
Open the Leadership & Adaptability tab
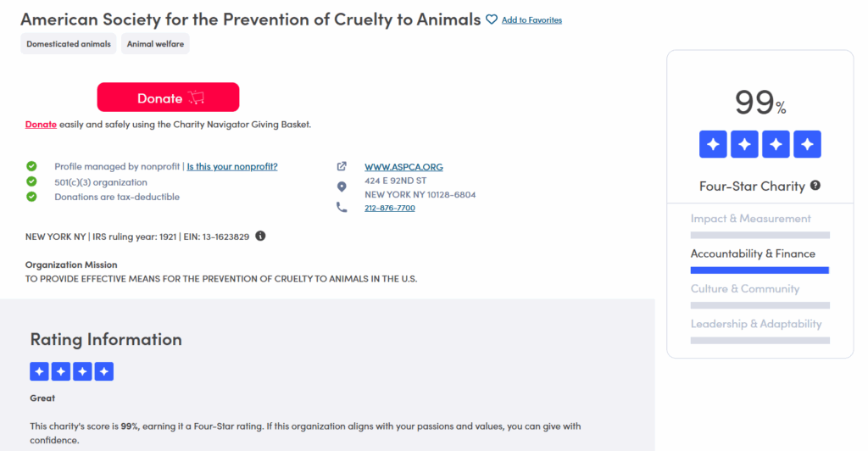pyautogui.click(x=755, y=324)
